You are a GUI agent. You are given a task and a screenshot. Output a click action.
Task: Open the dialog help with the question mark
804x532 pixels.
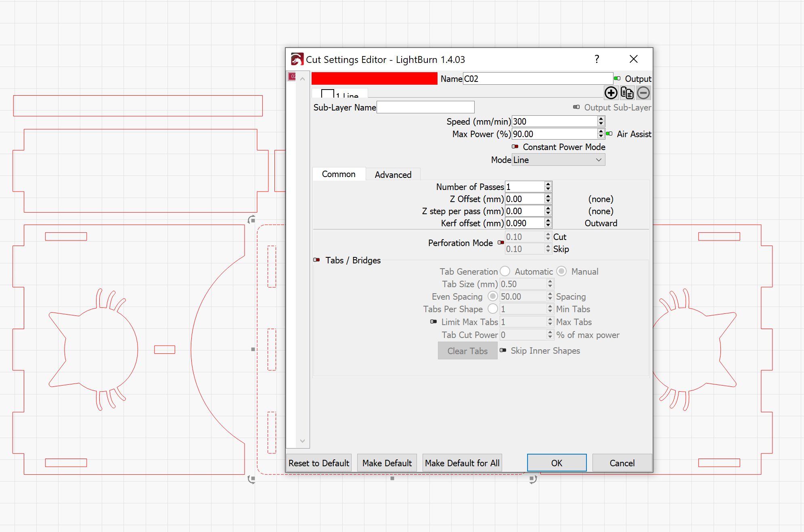[x=597, y=59]
